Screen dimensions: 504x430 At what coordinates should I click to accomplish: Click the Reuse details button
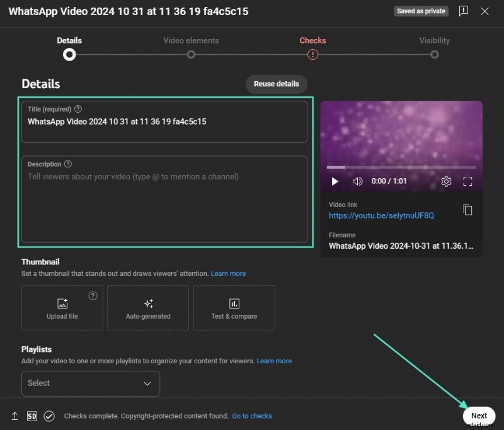[276, 84]
